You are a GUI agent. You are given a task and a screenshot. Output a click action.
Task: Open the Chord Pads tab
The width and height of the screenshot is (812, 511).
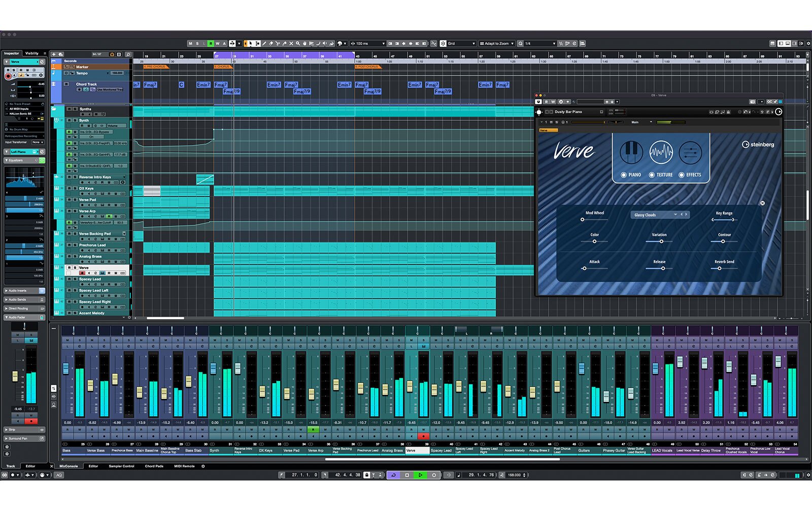click(154, 466)
